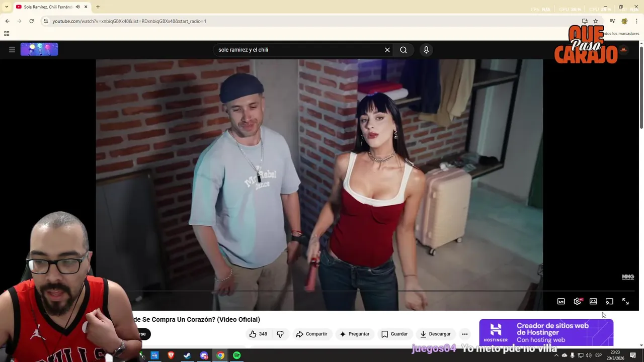Grab the page vertical scrollbar thumb

(641, 87)
